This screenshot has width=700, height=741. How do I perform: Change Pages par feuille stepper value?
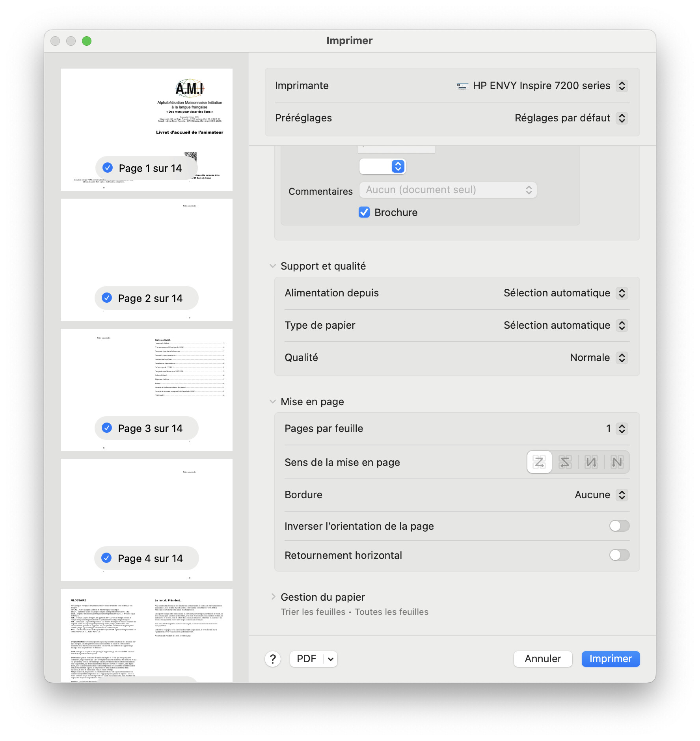pyautogui.click(x=622, y=429)
